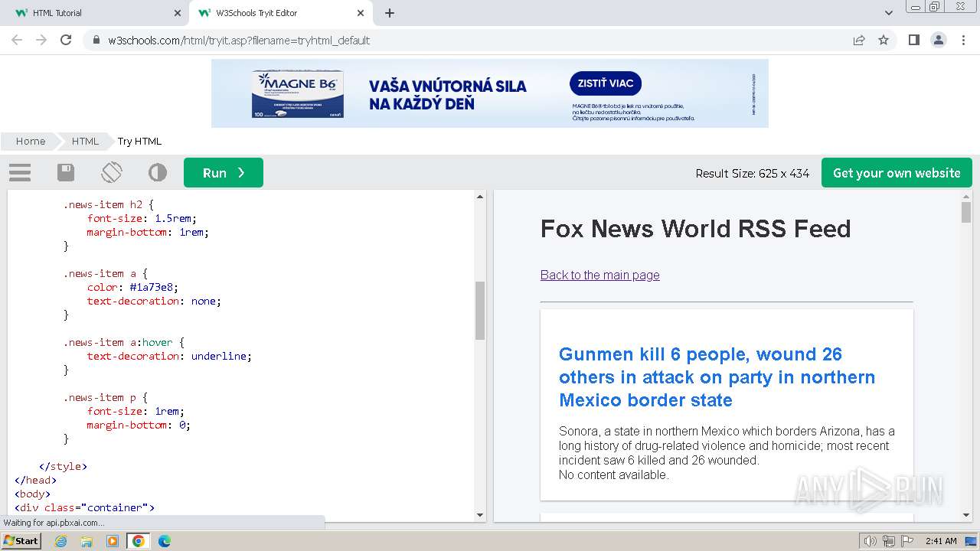Viewport: 980px width, 551px height.
Task: Select Chrome in the taskbar
Action: click(138, 541)
